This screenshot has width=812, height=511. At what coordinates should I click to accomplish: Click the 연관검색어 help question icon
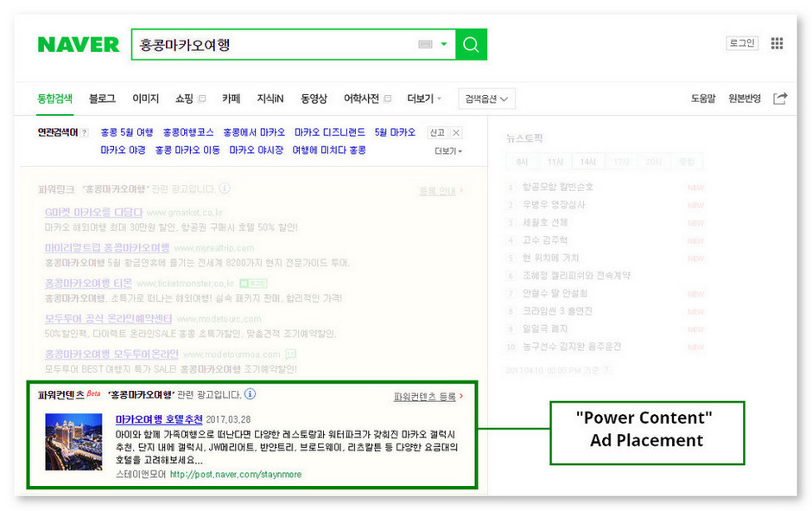click(x=85, y=132)
